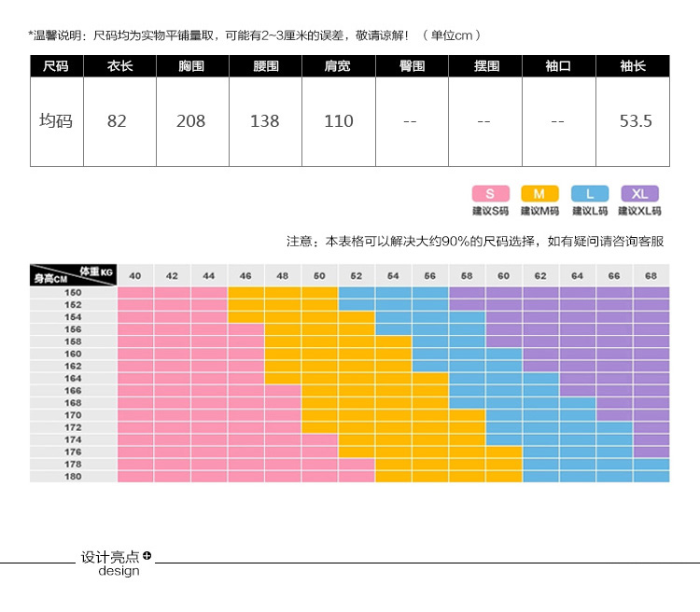700x612 pixels.
Task: Click the height row label 160
Action: coord(73,354)
